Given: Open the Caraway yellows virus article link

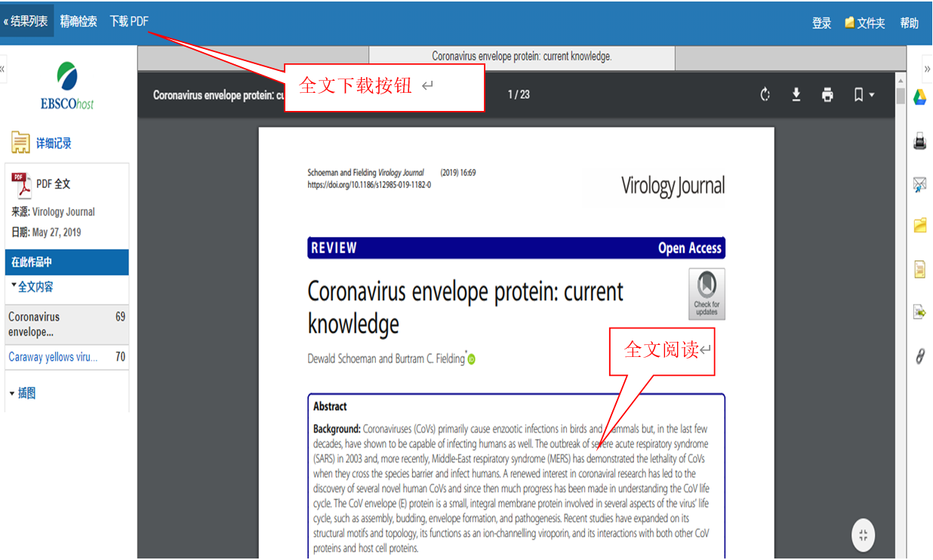Looking at the screenshot, I should (x=53, y=357).
